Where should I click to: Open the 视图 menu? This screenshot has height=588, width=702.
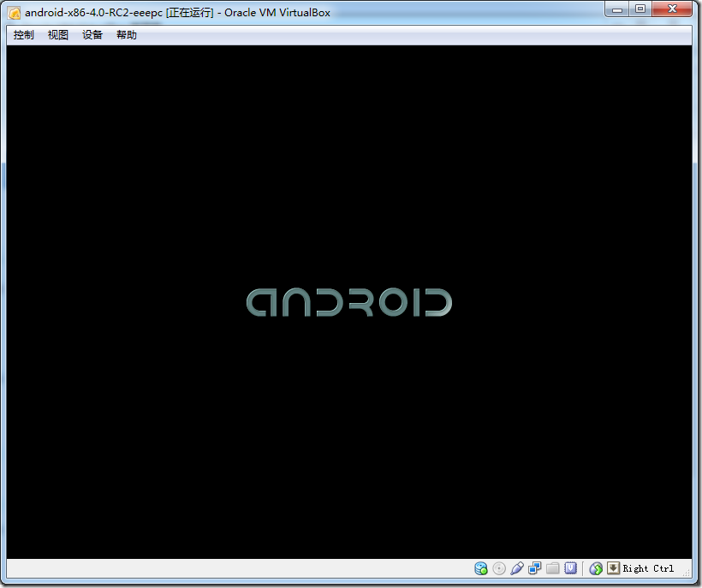point(57,35)
